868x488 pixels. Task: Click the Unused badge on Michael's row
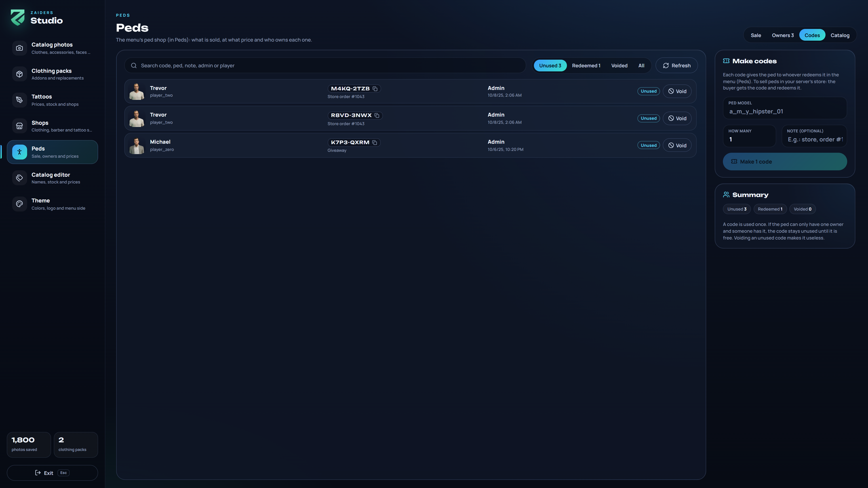point(648,145)
